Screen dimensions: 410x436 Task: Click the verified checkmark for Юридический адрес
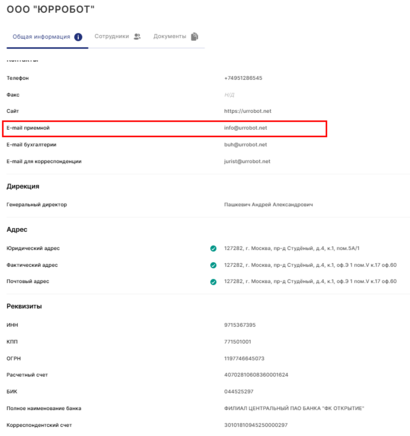[213, 248]
